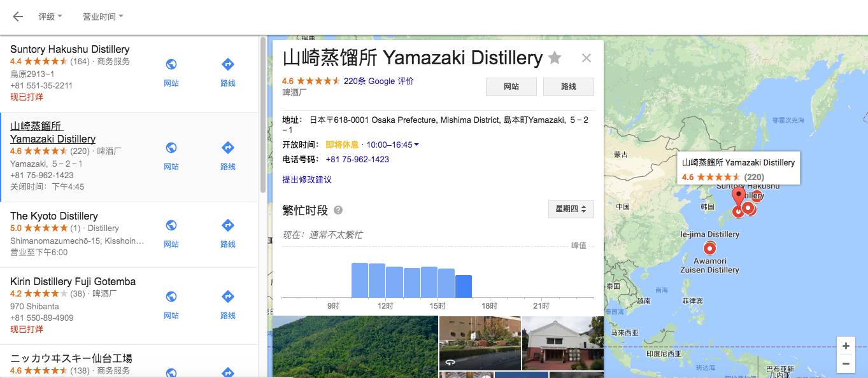Click the 网站 button on the detail panel
Screen dimensions: 868x378
click(511, 87)
